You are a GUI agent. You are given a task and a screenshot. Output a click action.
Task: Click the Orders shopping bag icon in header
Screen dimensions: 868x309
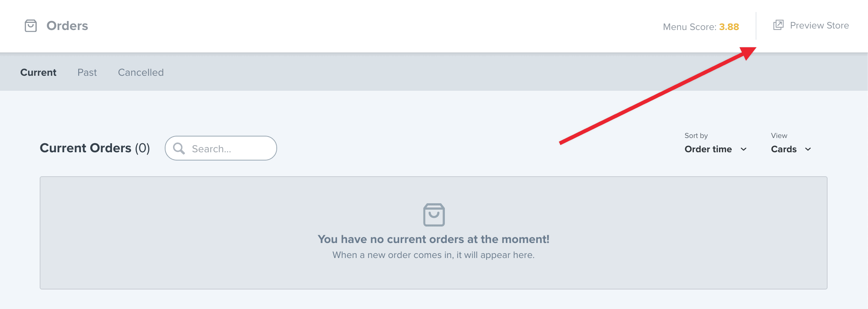31,26
